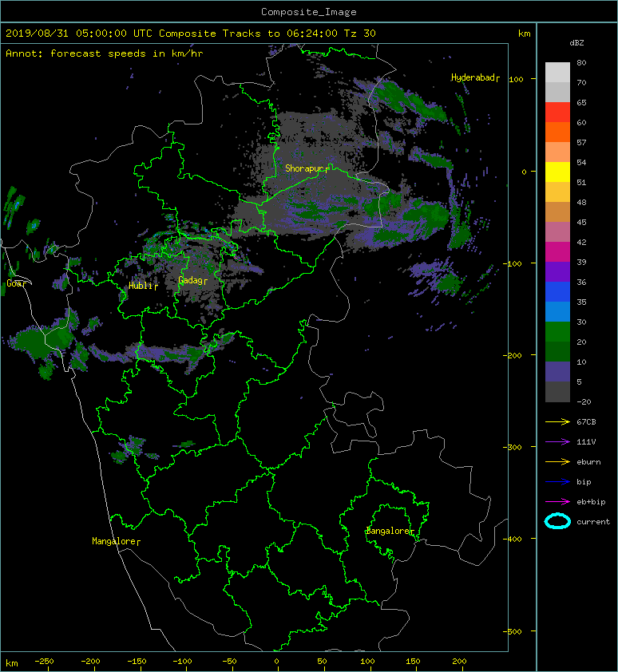Image resolution: width=618 pixels, height=672 pixels.
Task: Click the 111V legend label
Action: [x=586, y=442]
